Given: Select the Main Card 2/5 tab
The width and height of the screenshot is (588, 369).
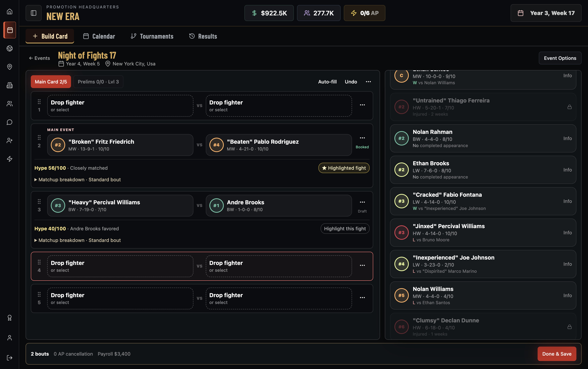Looking at the screenshot, I should 51,82.
